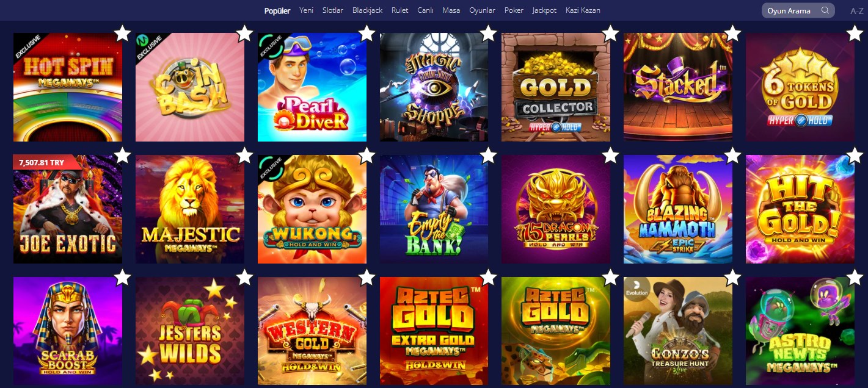
Task: Star the Joe Exotic game as favorite
Action: (x=122, y=155)
